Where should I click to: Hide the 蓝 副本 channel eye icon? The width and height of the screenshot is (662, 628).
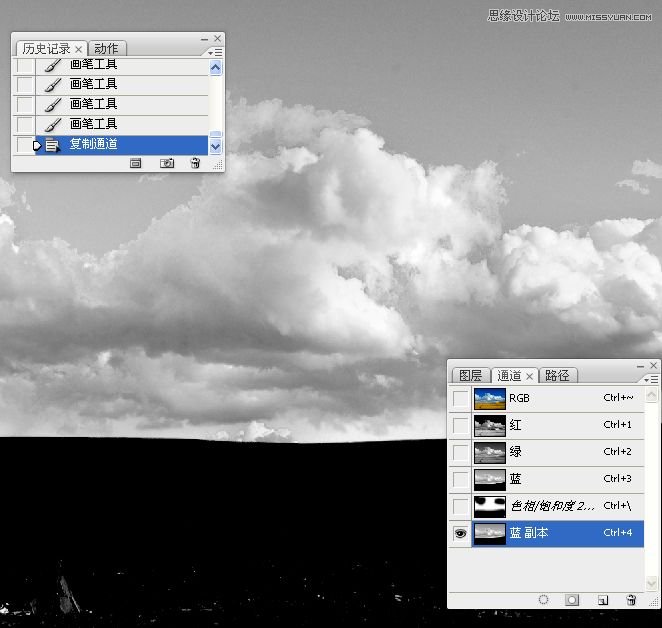[460, 534]
